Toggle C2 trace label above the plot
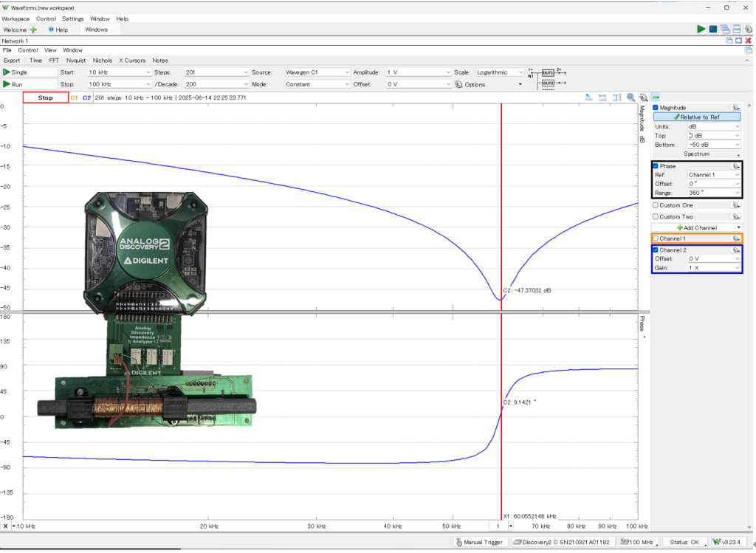Image resolution: width=756 pixels, height=553 pixels. click(x=87, y=98)
